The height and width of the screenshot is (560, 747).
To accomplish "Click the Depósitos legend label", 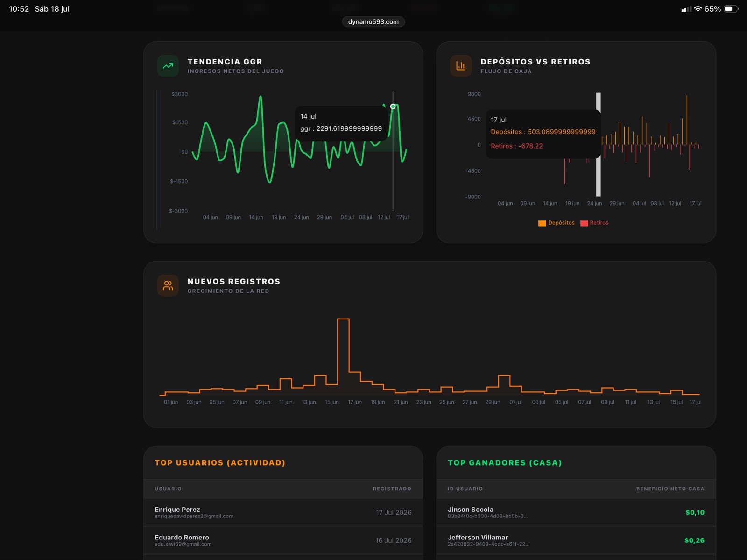I will pyautogui.click(x=561, y=223).
